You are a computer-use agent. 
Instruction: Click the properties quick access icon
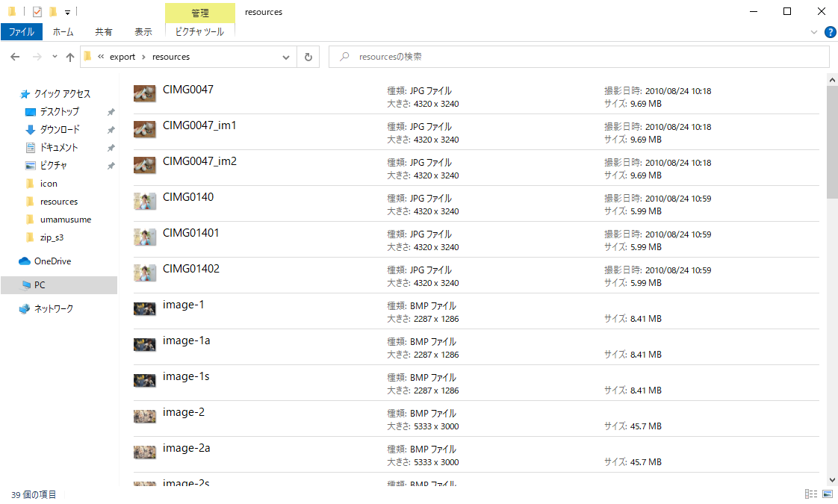click(x=37, y=11)
